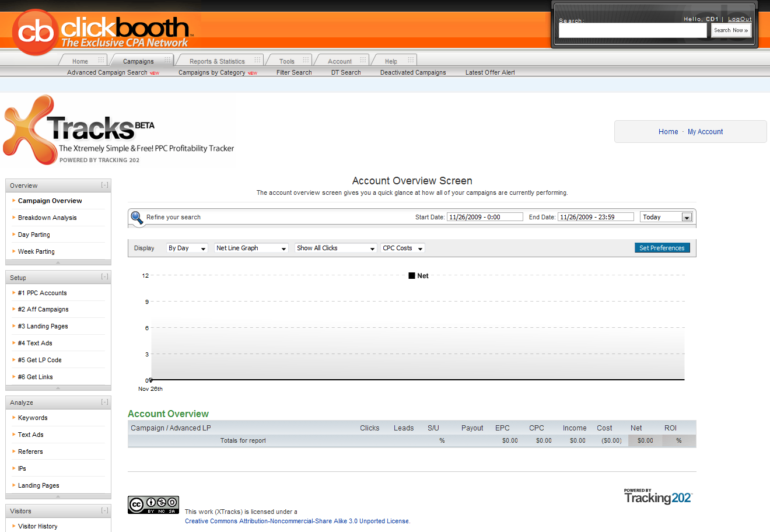Open the Show All Clicks dropdown
The image size is (770, 532).
point(335,249)
